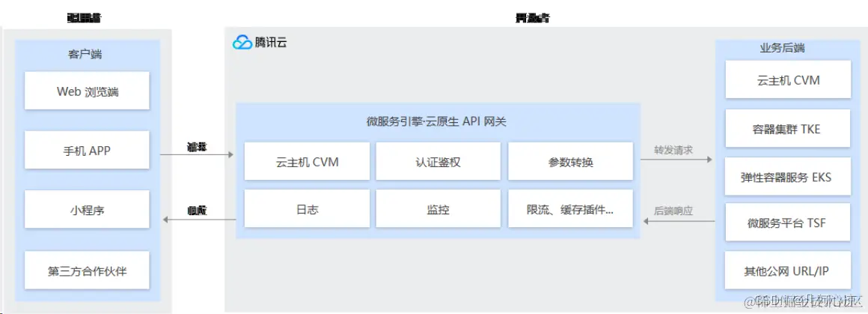Viewport: 868px width, 314px height.
Task: Click the 客户端 panel title
Action: (85, 55)
